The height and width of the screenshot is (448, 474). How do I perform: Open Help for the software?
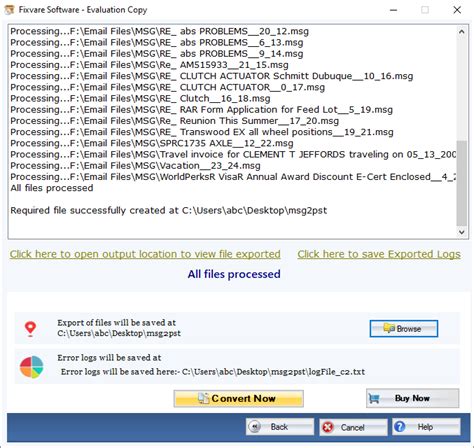coord(426,427)
